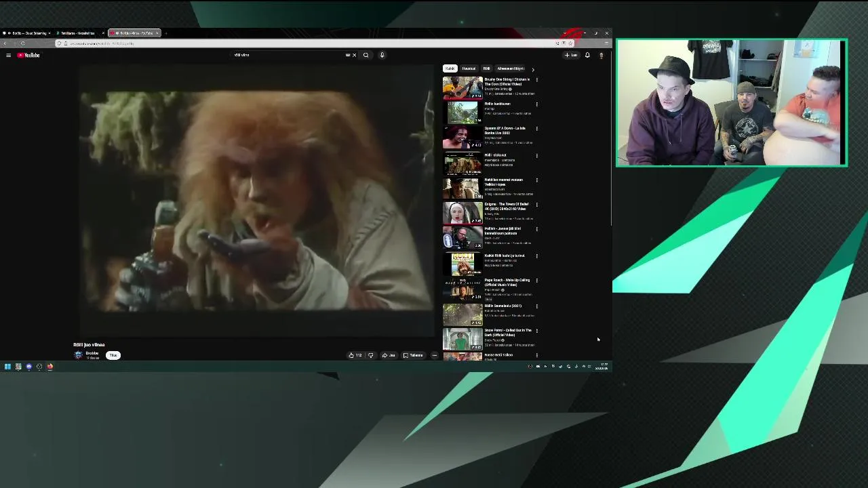Subscribe with the Tilaa button
Viewport: 868px width, 488px height.
point(113,355)
